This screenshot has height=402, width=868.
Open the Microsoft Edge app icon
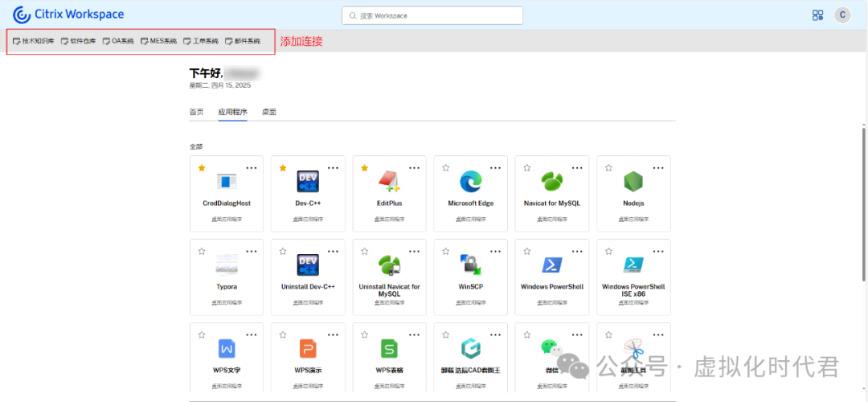point(470,182)
